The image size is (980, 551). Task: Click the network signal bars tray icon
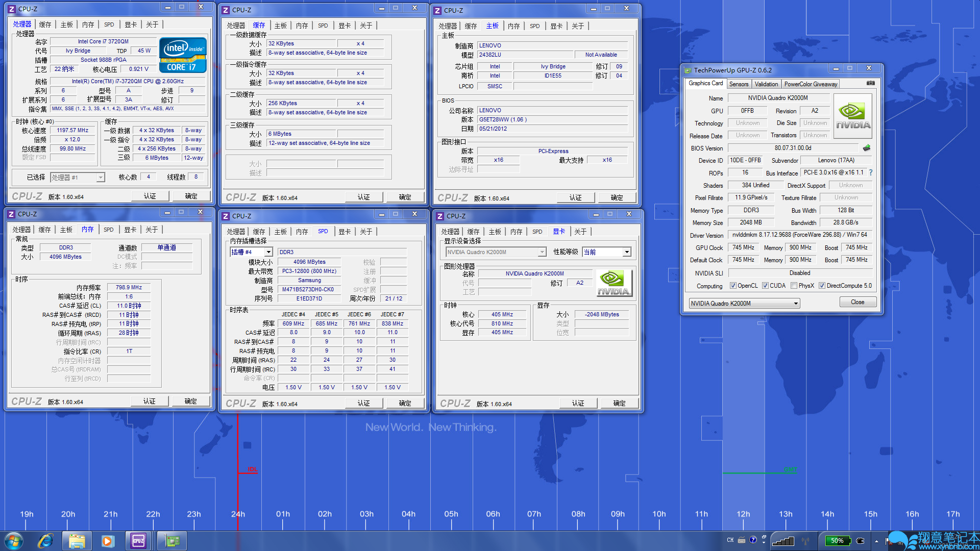(x=783, y=541)
